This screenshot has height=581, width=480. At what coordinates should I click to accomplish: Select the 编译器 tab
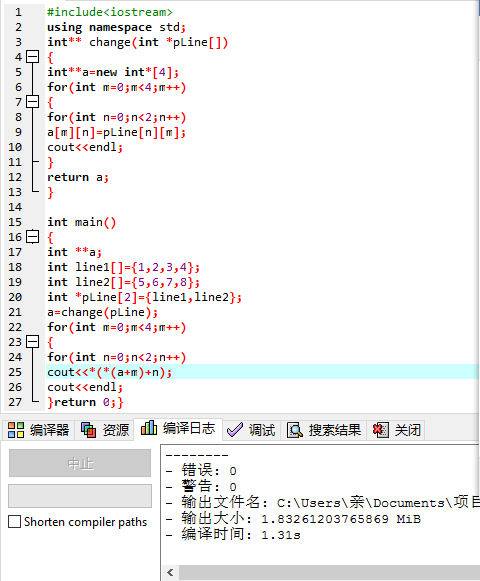tap(38, 430)
